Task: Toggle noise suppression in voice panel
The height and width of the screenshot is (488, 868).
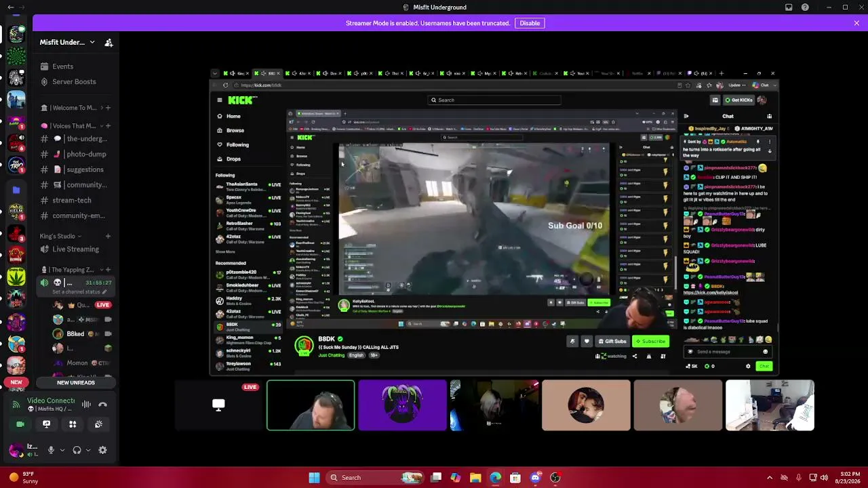Action: point(86,405)
